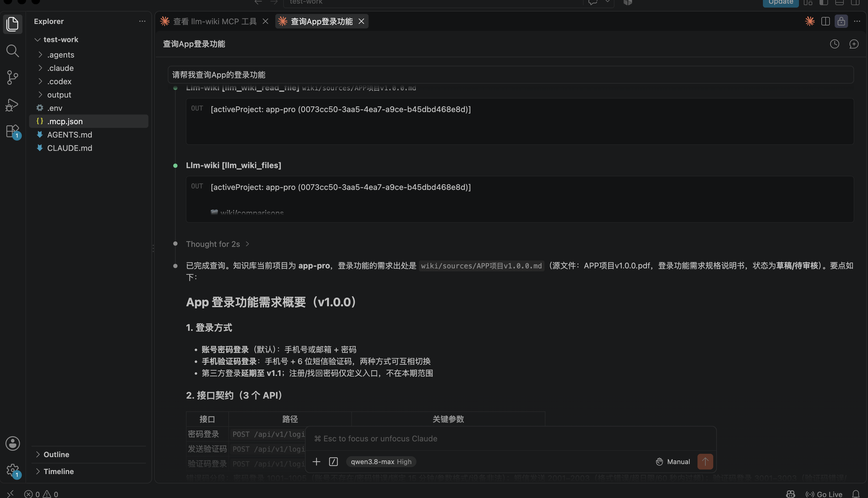Open the Source Control view

[13, 78]
